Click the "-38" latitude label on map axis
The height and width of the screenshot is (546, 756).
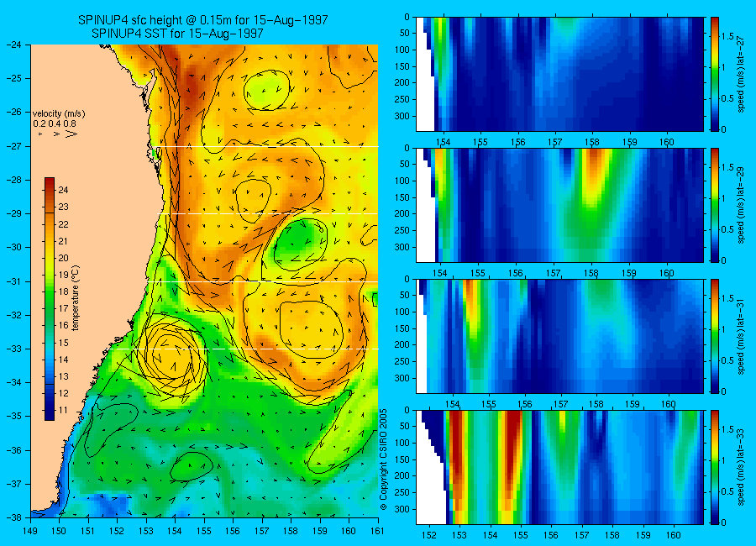click(x=13, y=517)
